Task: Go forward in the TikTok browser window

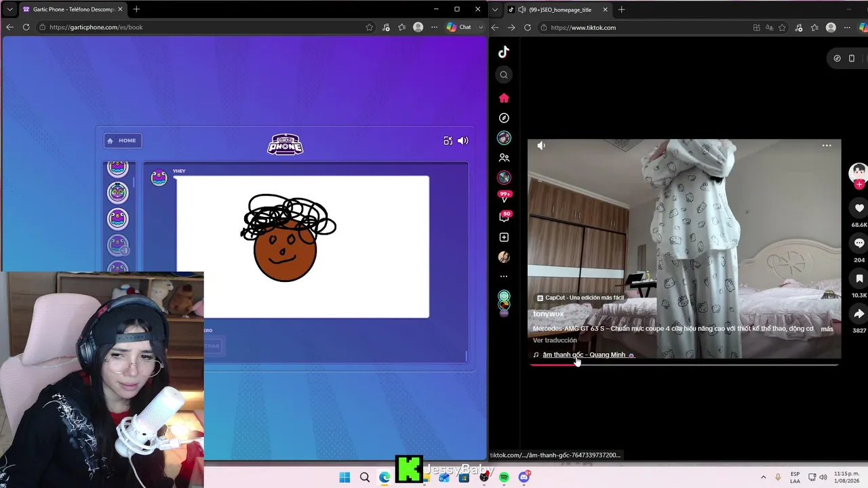Action: (511, 28)
